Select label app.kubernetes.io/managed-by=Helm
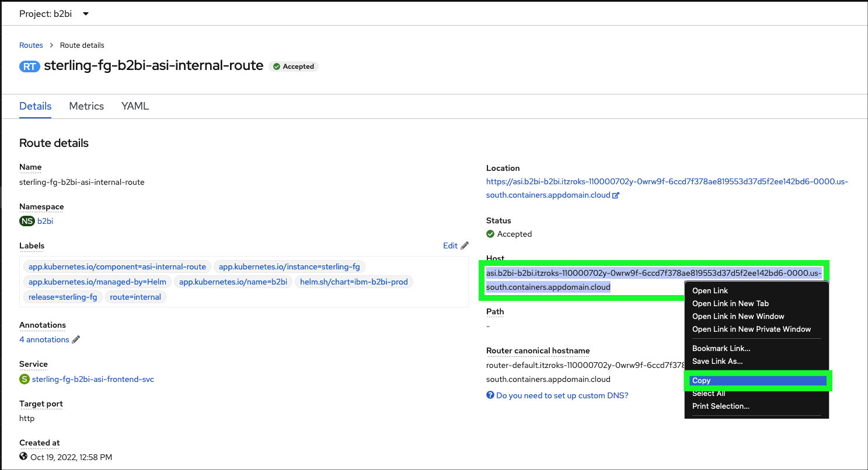 tap(97, 282)
